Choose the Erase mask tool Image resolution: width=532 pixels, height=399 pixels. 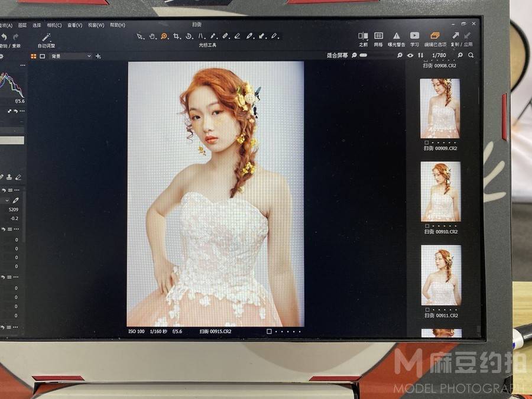coord(238,36)
